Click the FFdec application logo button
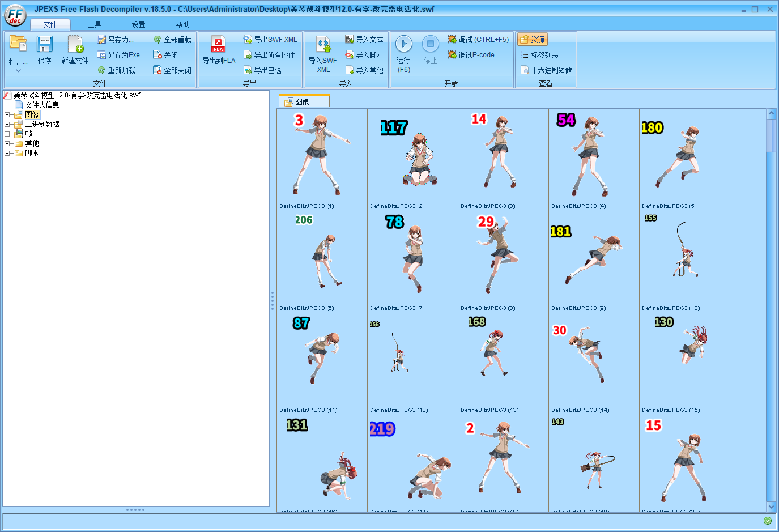The image size is (779, 532). (15, 15)
